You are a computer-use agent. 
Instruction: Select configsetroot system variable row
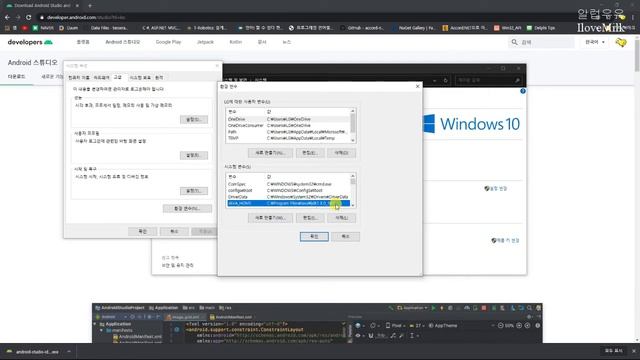coord(288,190)
